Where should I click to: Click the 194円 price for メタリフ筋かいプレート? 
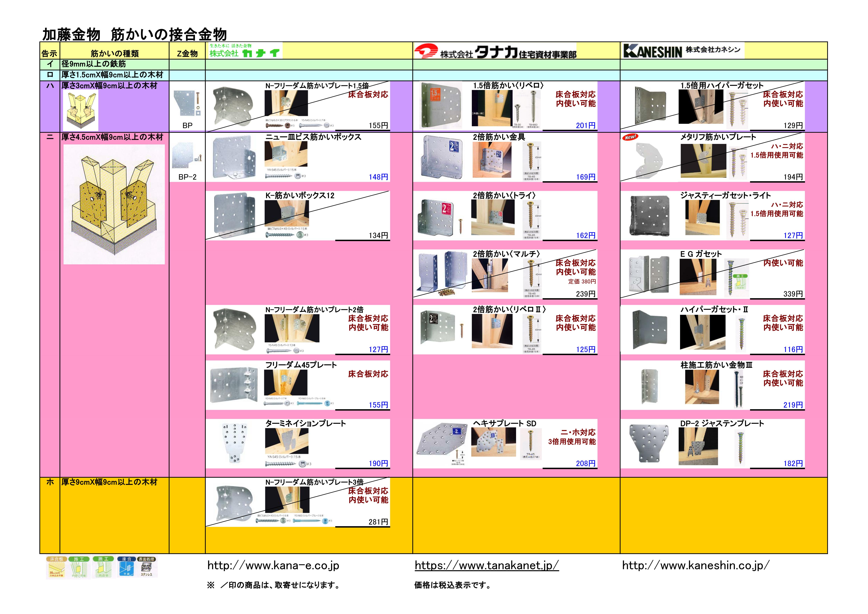[793, 177]
